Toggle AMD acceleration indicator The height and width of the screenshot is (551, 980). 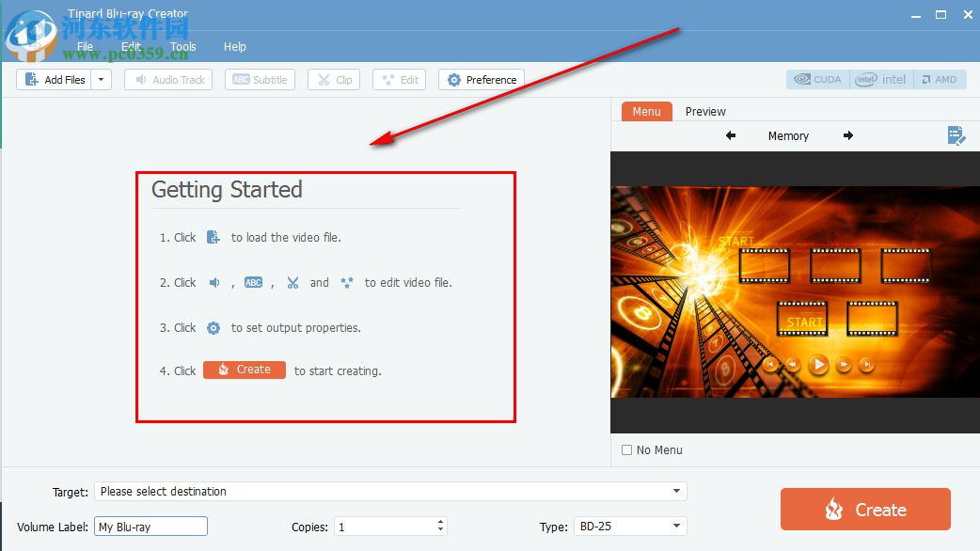tap(940, 79)
